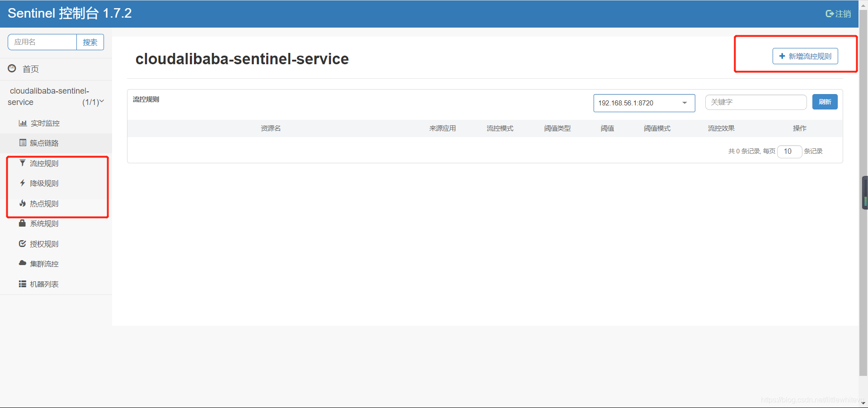This screenshot has height=408, width=868.
Task: Go to 首页 home page
Action: coord(31,69)
